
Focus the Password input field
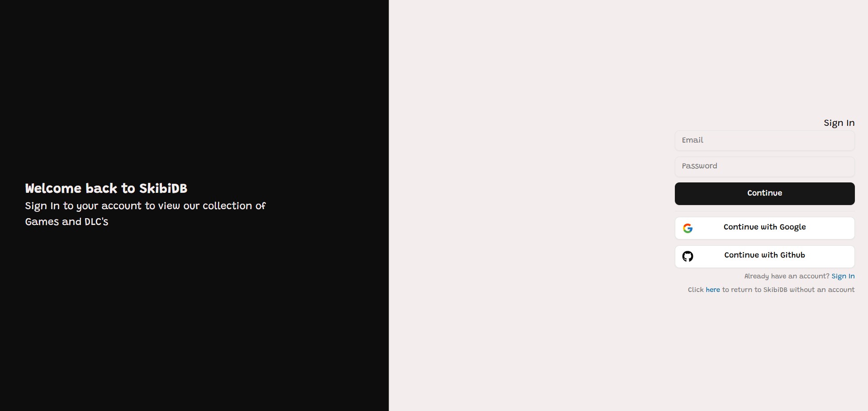pyautogui.click(x=764, y=166)
